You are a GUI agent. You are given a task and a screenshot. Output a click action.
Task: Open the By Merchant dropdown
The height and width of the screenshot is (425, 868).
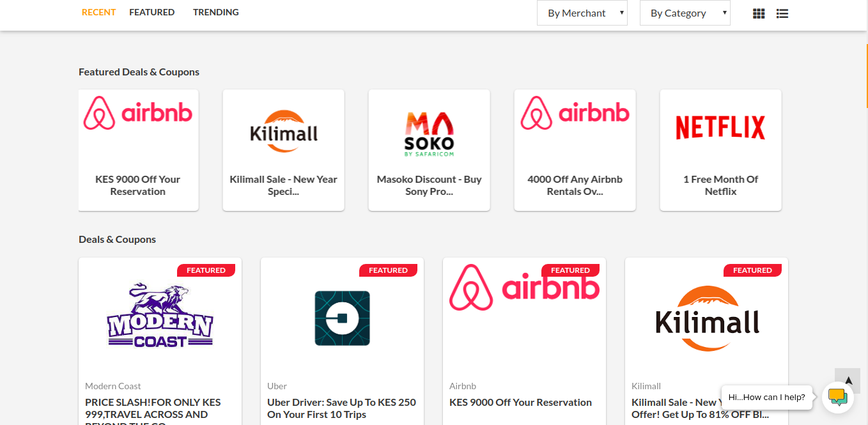[582, 13]
